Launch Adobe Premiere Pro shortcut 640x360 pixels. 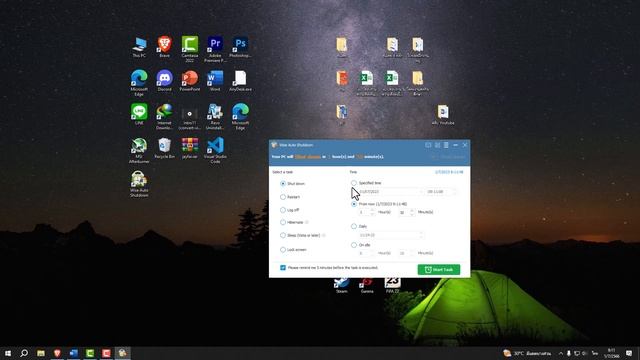click(x=215, y=49)
